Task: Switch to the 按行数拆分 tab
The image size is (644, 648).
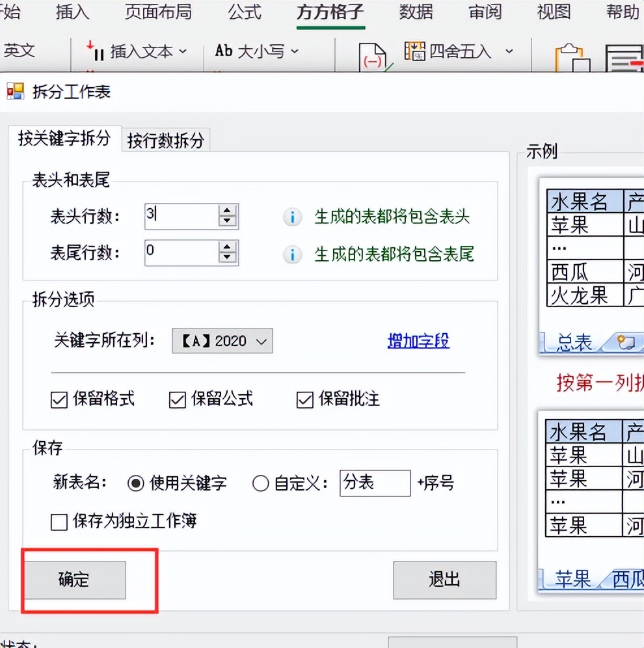Action: click(x=165, y=140)
